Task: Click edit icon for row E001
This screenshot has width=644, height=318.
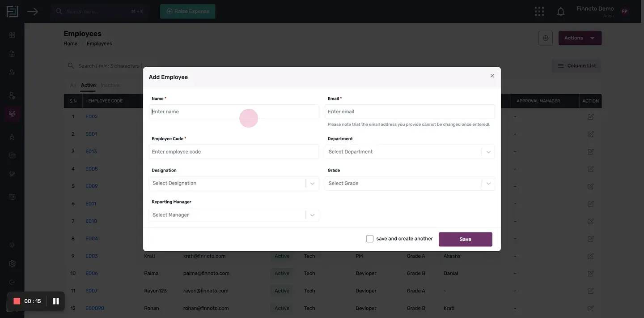Action: click(590, 134)
